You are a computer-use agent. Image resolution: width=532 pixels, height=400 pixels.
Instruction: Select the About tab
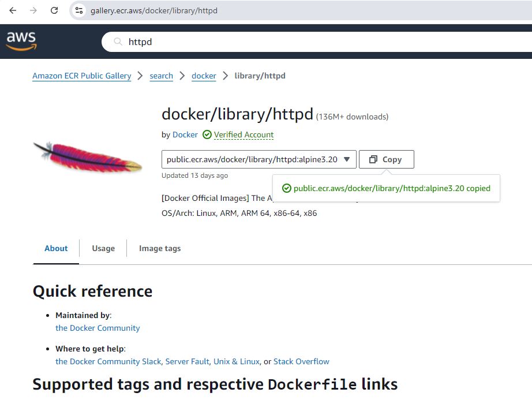56,248
